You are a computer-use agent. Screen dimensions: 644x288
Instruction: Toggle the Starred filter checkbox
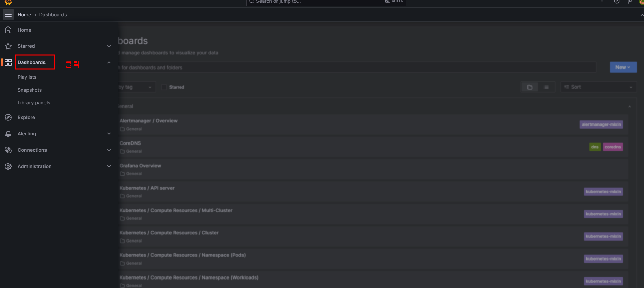[x=164, y=87]
